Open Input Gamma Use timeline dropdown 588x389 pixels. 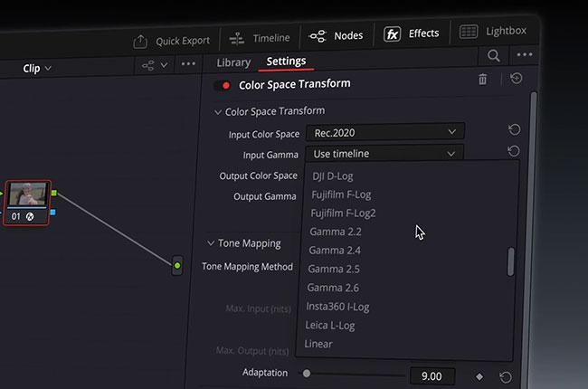pos(384,154)
